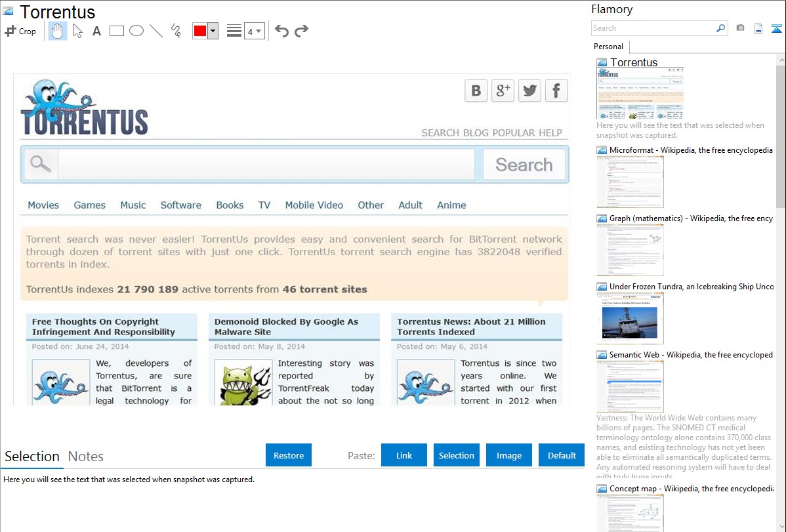Select the Crop tool
The height and width of the screenshot is (532, 786).
pyautogui.click(x=20, y=31)
